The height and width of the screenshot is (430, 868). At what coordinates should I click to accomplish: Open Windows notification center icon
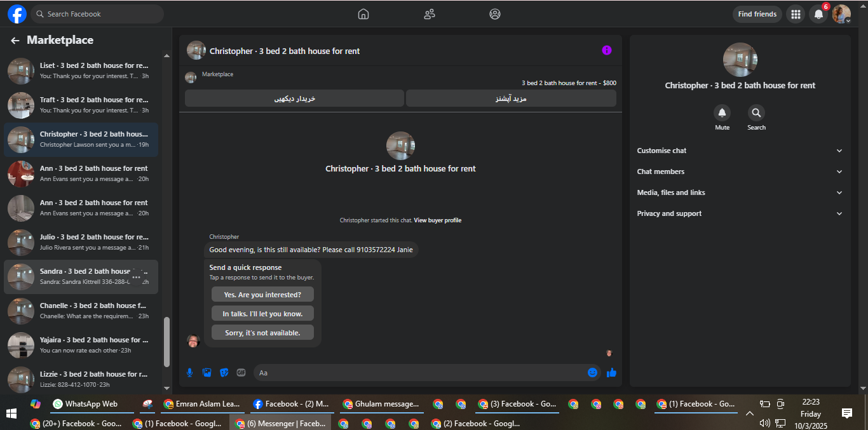point(846,413)
